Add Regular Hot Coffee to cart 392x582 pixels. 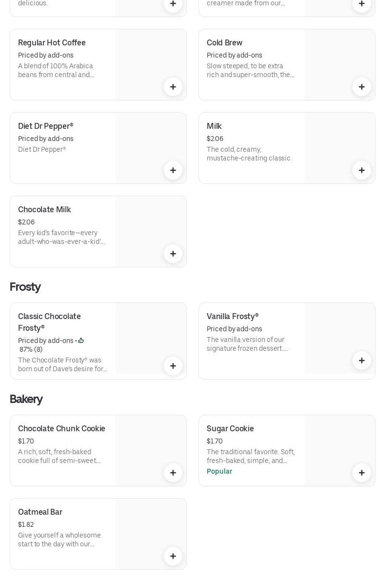pyautogui.click(x=173, y=87)
